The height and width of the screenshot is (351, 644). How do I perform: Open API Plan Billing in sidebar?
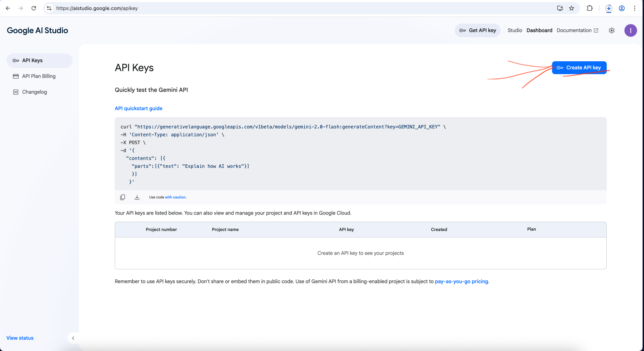click(39, 76)
